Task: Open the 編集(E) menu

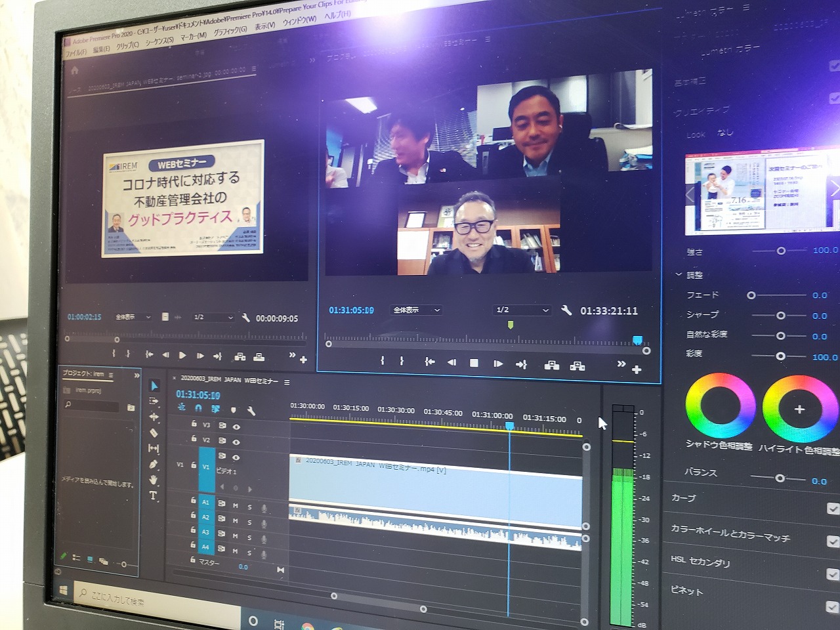Action: (101, 49)
